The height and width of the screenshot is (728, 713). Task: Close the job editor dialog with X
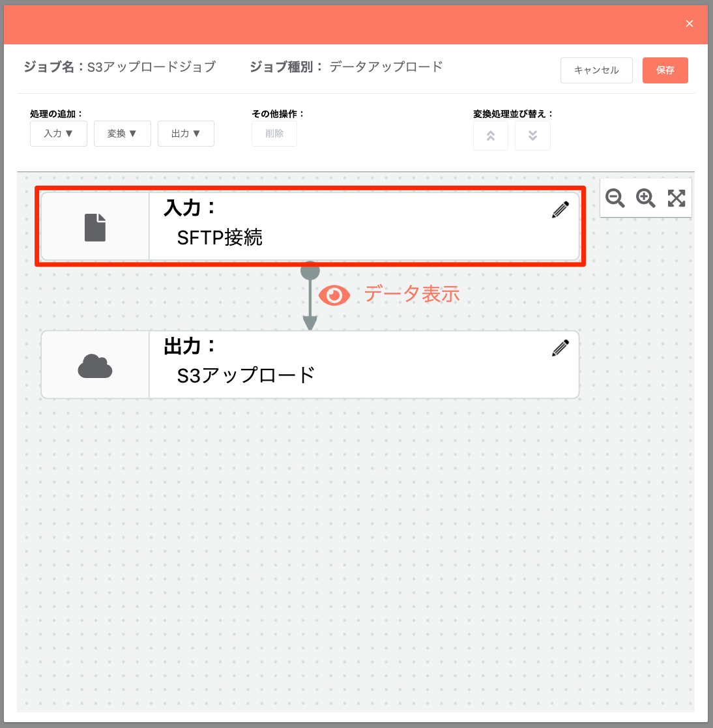(x=690, y=23)
